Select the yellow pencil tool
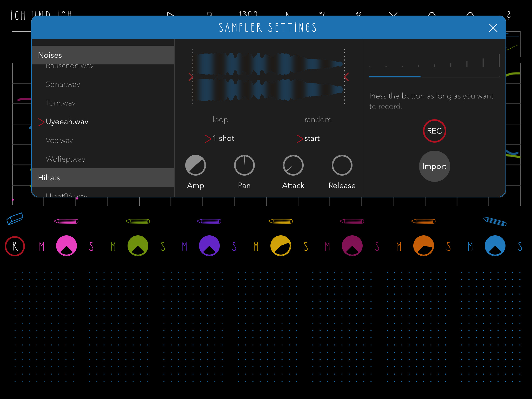This screenshot has width=532, height=399. 281,221
